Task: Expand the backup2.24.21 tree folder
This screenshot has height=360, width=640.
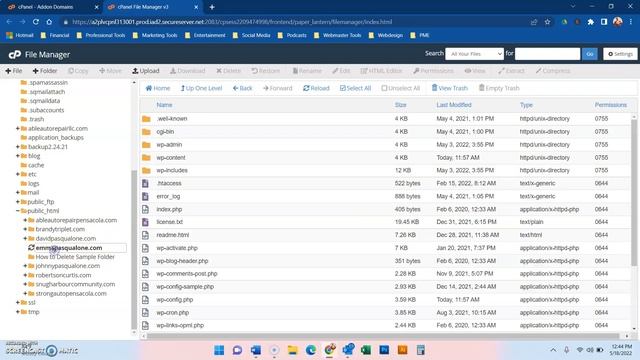Action: [18, 147]
